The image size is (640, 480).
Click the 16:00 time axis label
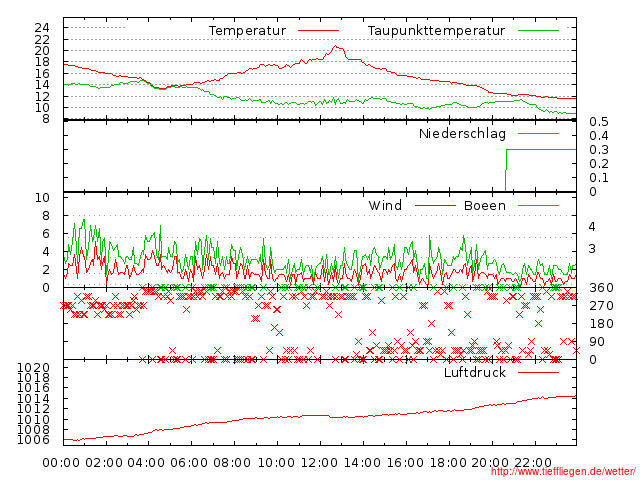[x=405, y=463]
